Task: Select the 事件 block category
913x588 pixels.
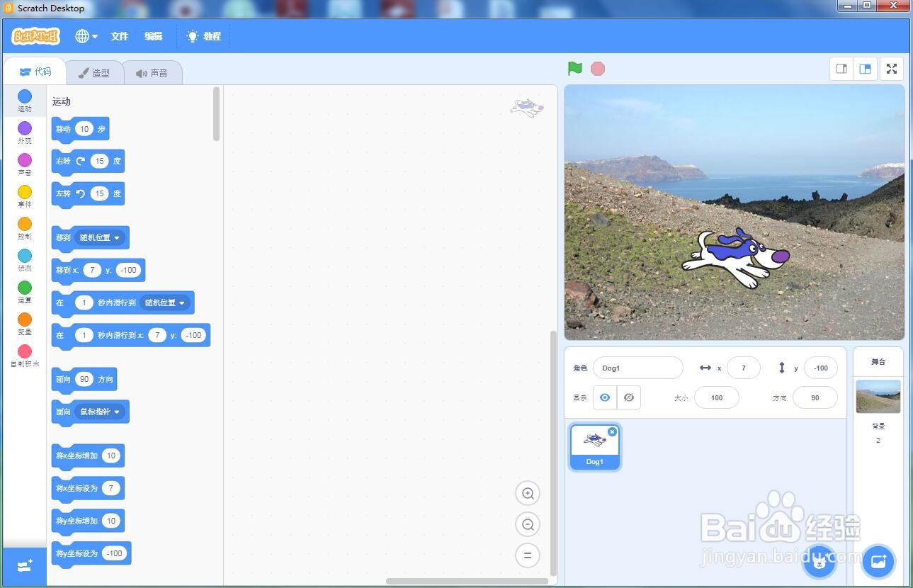Action: pos(25,196)
